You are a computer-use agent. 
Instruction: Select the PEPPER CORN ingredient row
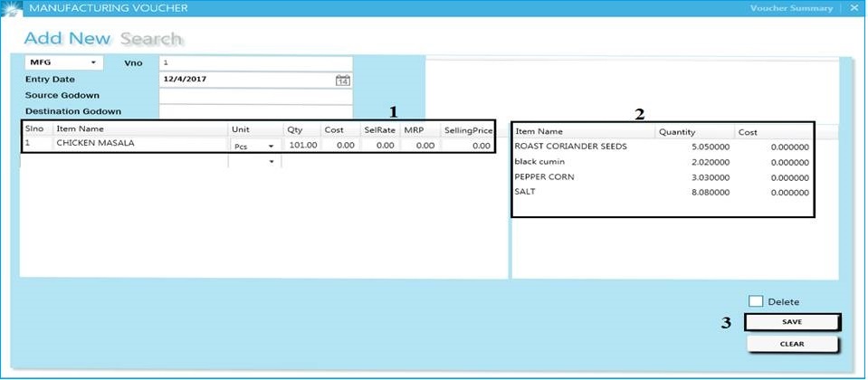(x=662, y=177)
